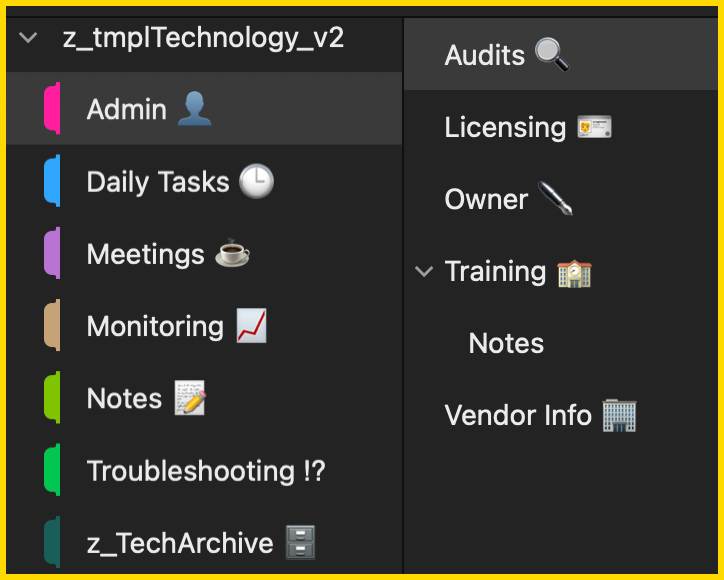Image resolution: width=724 pixels, height=580 pixels.
Task: Select the Daily Tasks section tab
Action: click(205, 181)
